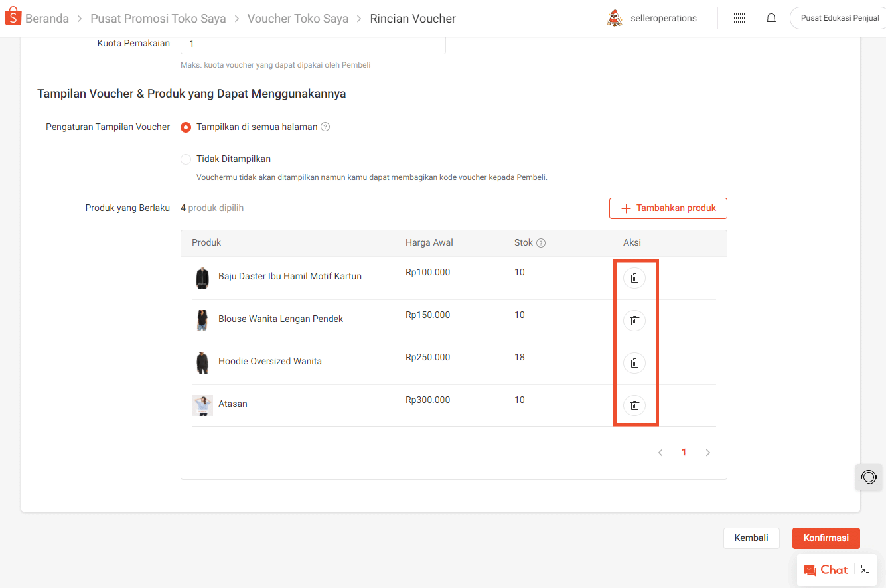Remove Blouse Wanita Lengan Pendek with trash icon
Image resolution: width=886 pixels, height=588 pixels.
point(634,321)
